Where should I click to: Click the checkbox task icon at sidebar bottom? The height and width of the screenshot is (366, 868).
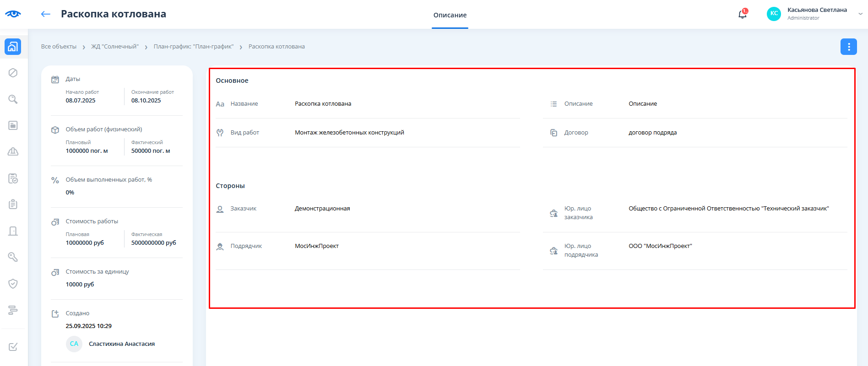coord(13,347)
